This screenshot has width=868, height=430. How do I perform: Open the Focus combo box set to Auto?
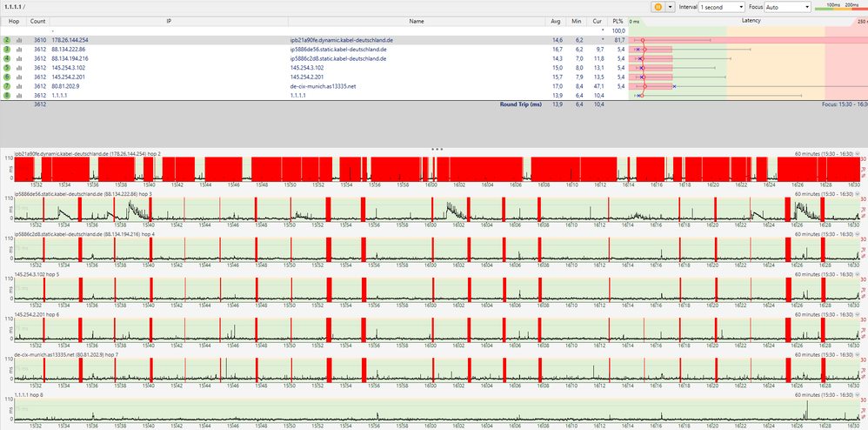[788, 7]
